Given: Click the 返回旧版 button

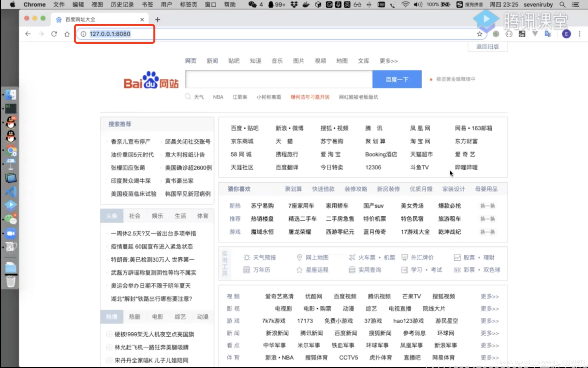Looking at the screenshot, I should pos(487,47).
